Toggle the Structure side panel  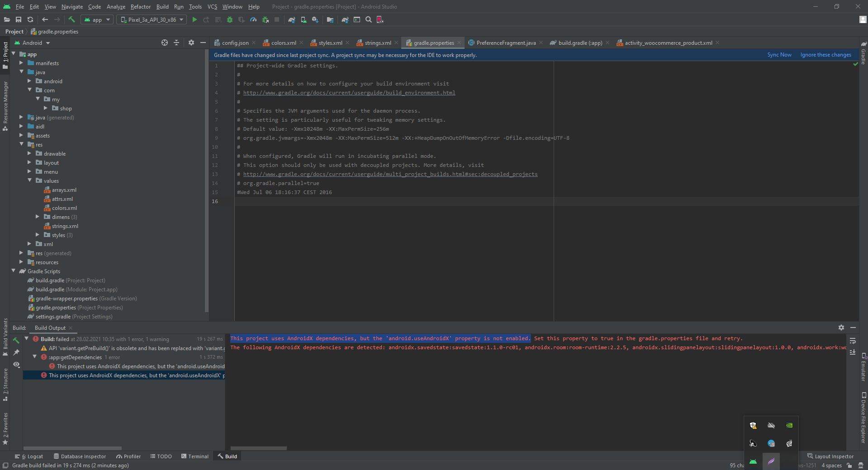coord(5,385)
